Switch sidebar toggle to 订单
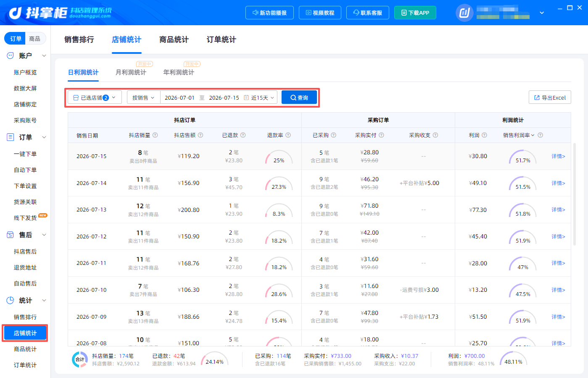This screenshot has width=588, height=378. (x=16, y=39)
